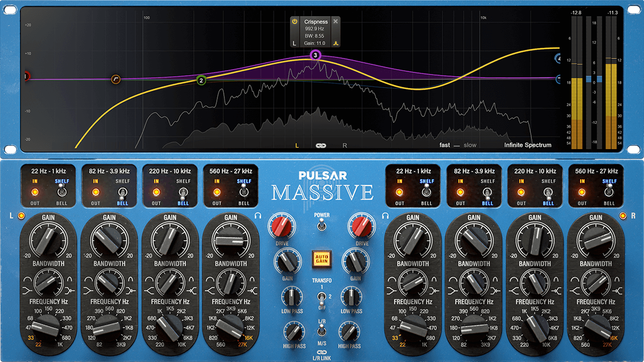The height and width of the screenshot is (362, 644).
Task: Click frequency selector of right 22 Hz - 1 kHz band
Action: click(x=413, y=328)
